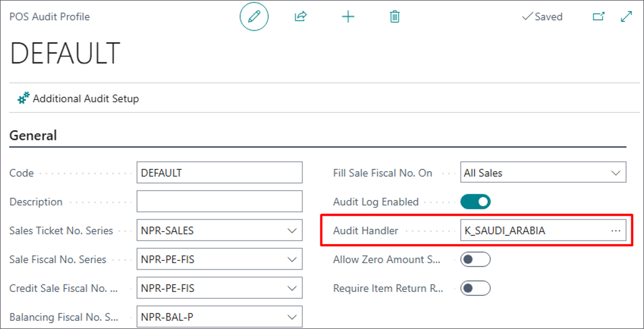Click the Saved status indicator
Viewport: 644px width, 329px height.
542,17
